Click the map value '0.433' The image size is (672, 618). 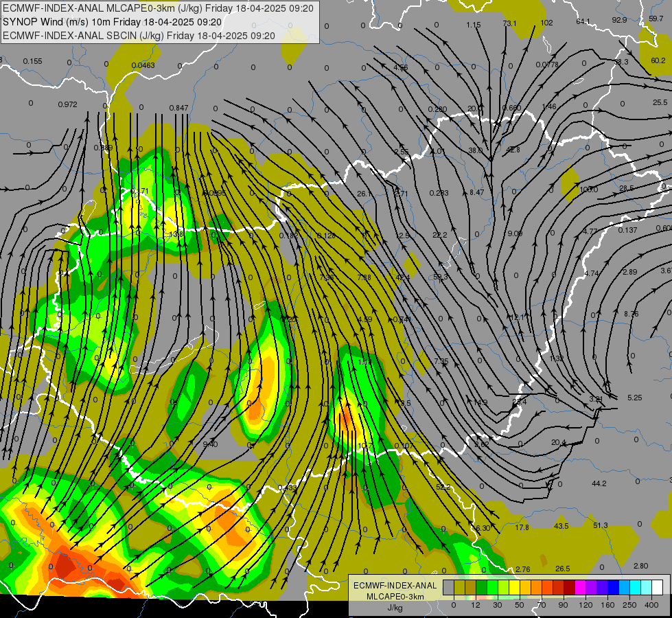tap(287, 488)
